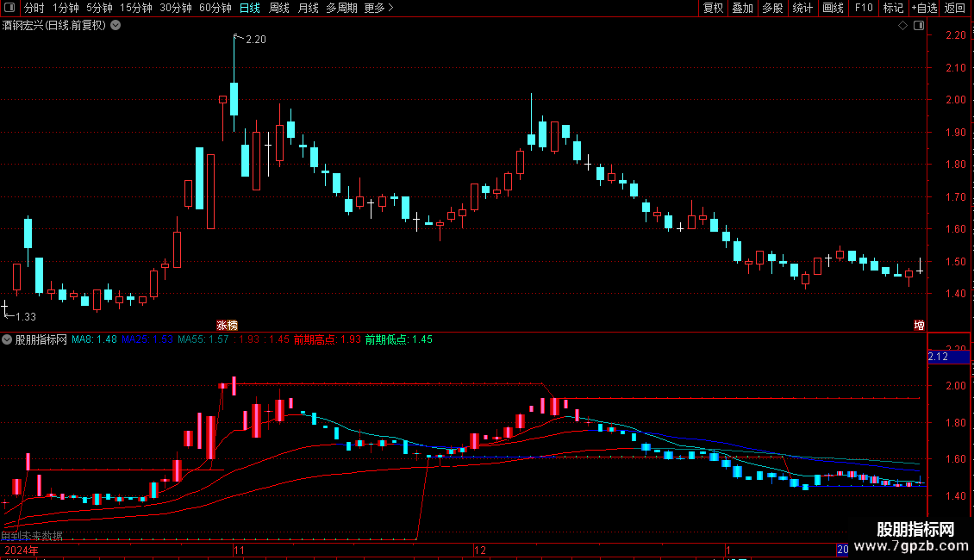Click the MA55: 1.57 value
Image resolution: width=974 pixels, height=560 pixels.
click(x=203, y=339)
